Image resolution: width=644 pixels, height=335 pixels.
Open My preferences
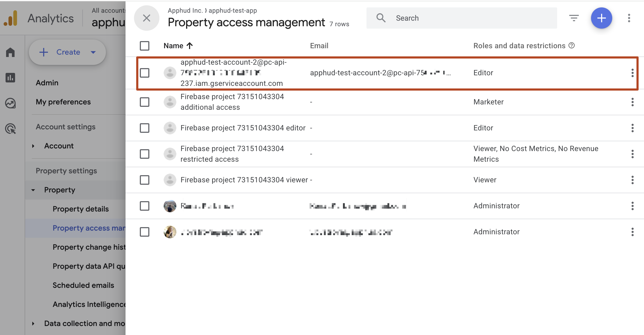pos(63,102)
